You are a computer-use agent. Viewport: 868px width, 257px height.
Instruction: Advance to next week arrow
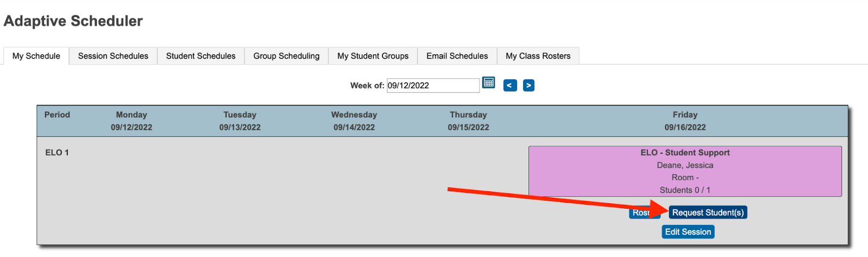pos(529,85)
